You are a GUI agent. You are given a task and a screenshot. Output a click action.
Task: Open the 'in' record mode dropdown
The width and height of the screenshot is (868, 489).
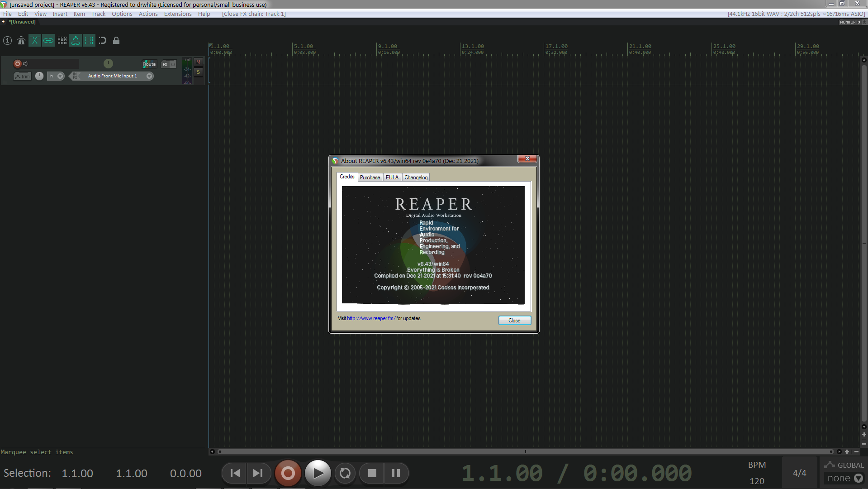(x=56, y=76)
